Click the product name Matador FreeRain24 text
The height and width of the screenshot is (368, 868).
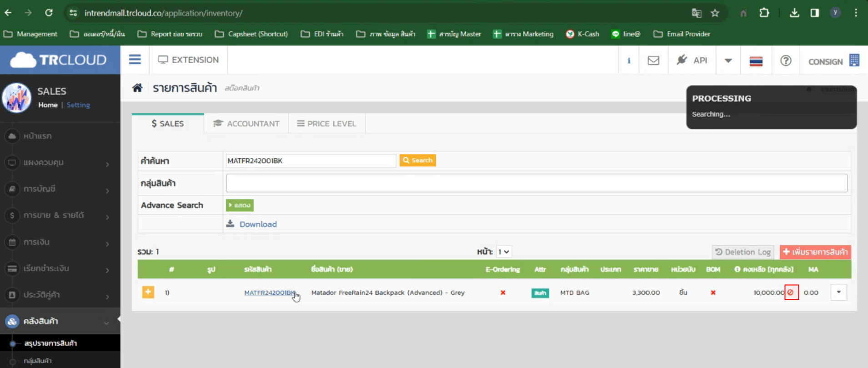pyautogui.click(x=388, y=292)
